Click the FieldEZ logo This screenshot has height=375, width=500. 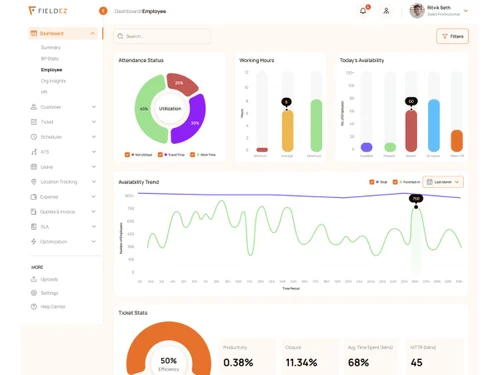[48, 11]
